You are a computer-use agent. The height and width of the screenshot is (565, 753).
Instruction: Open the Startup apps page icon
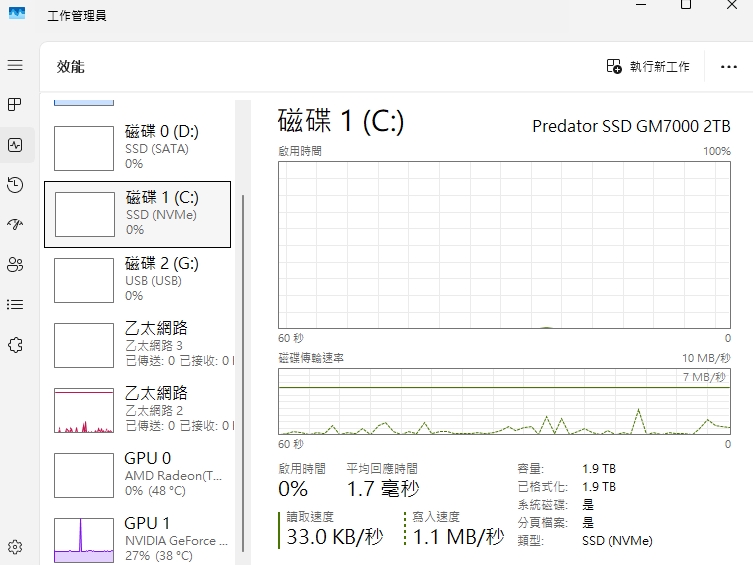[x=15, y=225]
